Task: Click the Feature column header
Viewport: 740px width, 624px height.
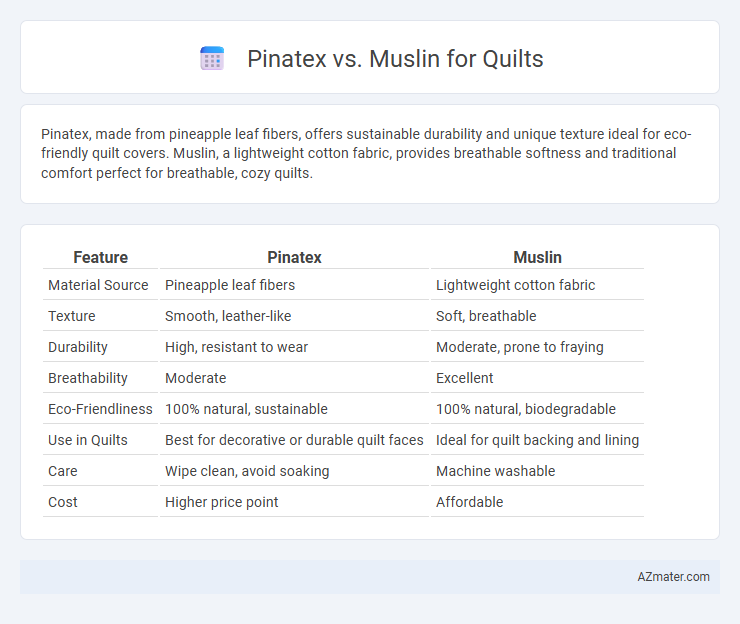Action: point(101,257)
